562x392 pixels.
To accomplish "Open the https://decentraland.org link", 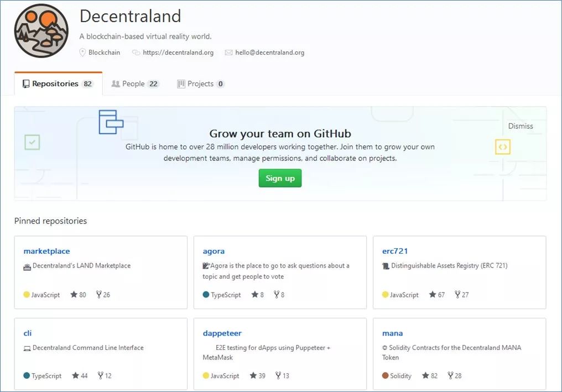I will (178, 53).
